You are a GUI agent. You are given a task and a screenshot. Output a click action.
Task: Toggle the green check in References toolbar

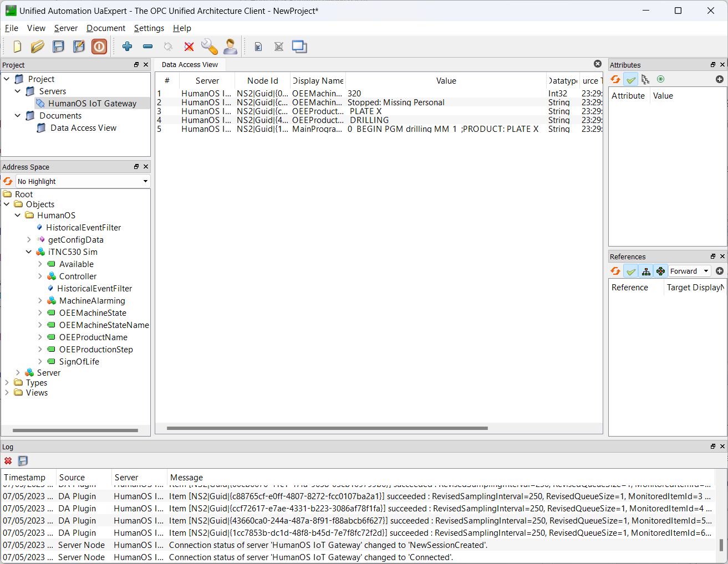[631, 271]
